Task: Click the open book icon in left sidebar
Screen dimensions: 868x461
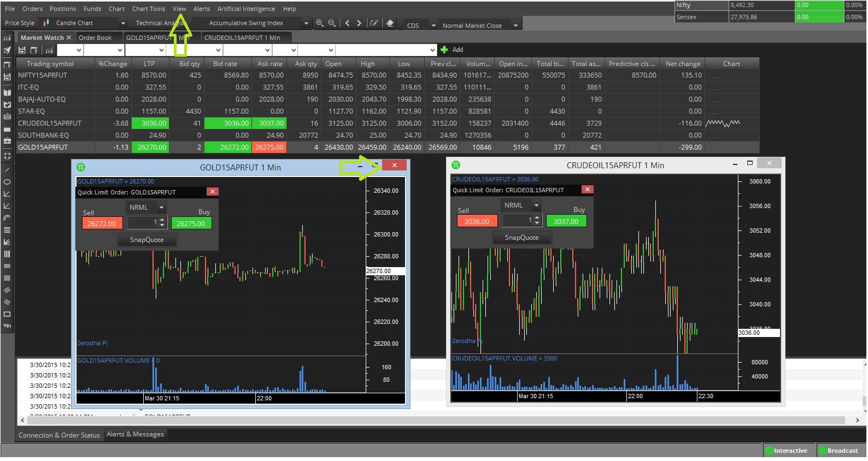Action: pos(7,93)
